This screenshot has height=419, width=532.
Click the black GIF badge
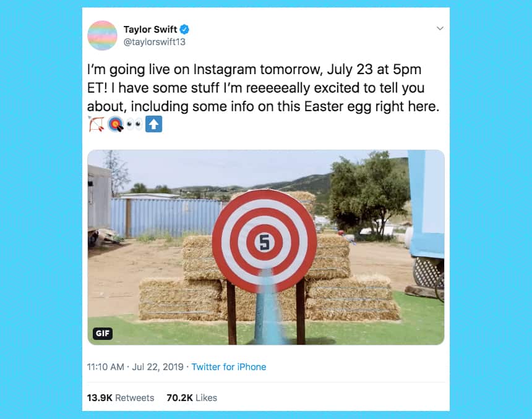(x=103, y=334)
